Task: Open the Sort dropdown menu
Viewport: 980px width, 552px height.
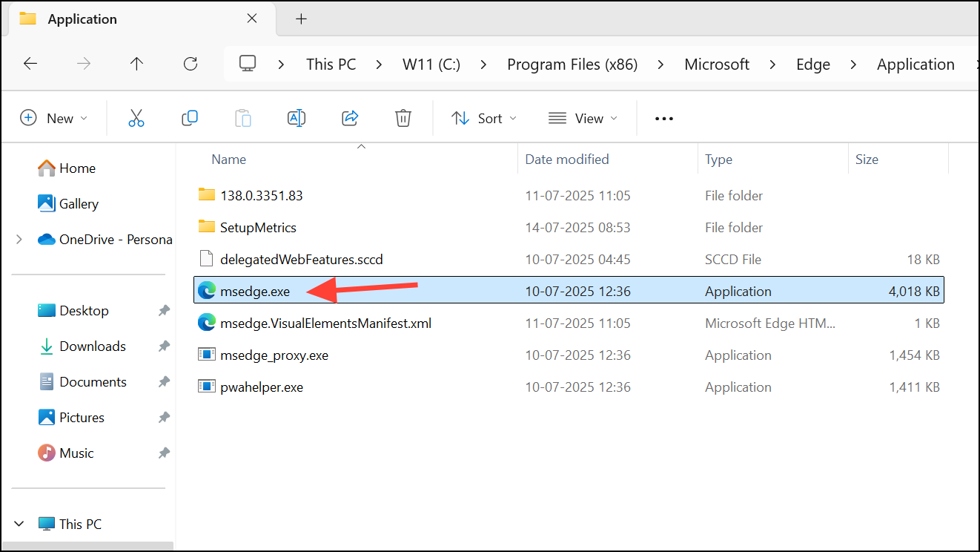Action: click(x=485, y=118)
